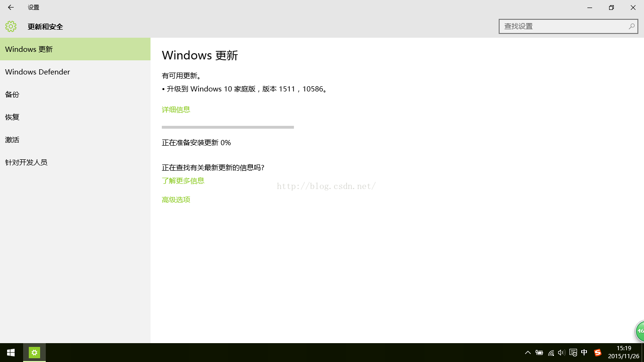Click the 正在准备安装更新 0% status text
Screen dimensions: 644x362
click(x=196, y=142)
